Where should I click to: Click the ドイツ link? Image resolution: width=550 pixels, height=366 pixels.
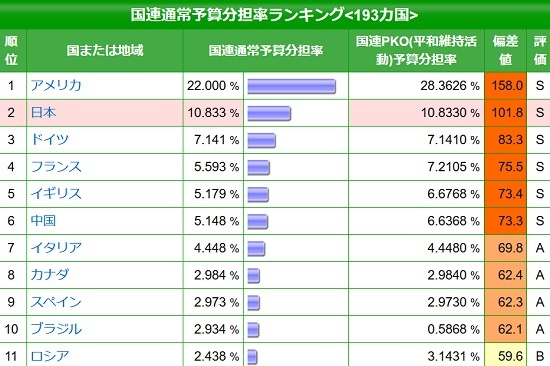[50, 140]
